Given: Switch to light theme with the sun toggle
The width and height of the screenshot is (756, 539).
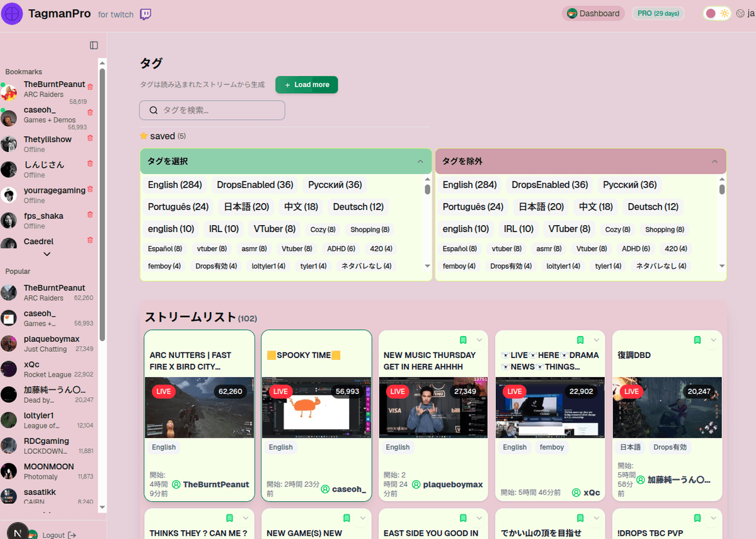Looking at the screenshot, I should coord(726,13).
